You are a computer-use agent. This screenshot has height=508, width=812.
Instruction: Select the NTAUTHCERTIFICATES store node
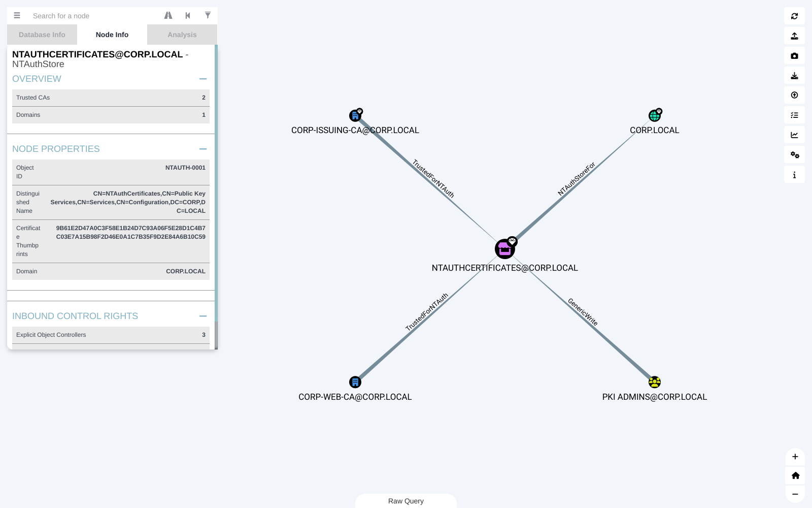coord(505,249)
